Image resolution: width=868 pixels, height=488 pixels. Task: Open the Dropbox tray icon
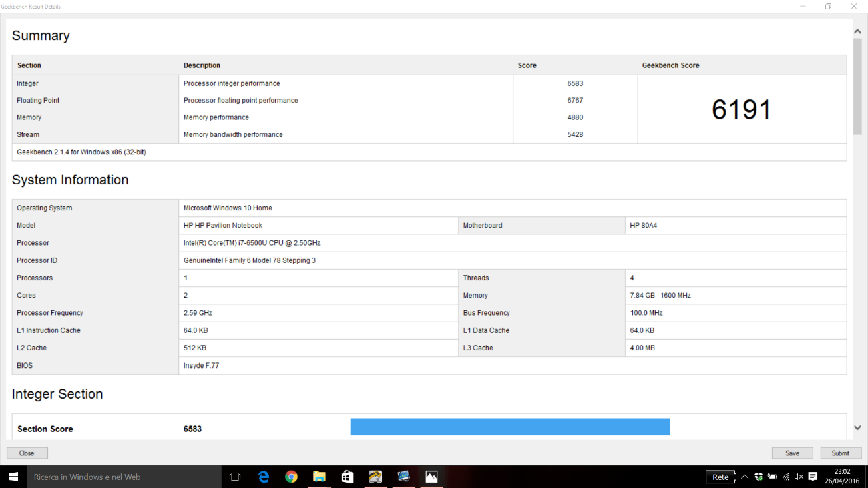click(758, 477)
